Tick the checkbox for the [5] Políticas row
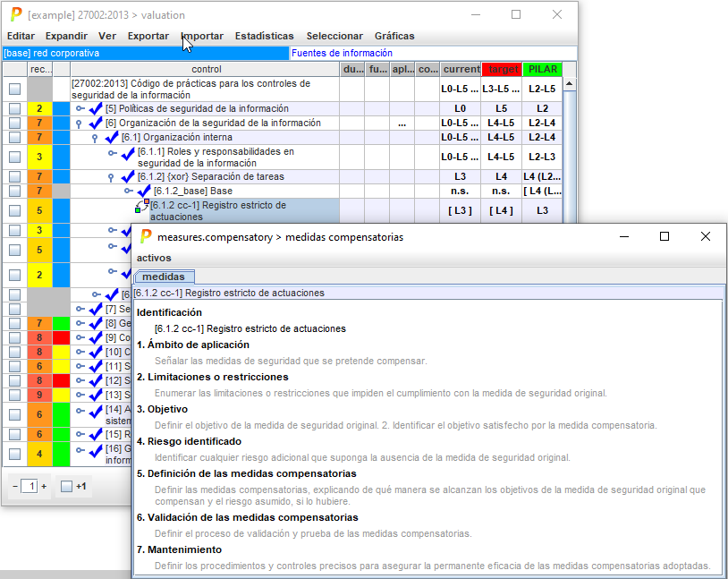The height and width of the screenshot is (579, 728). click(x=14, y=108)
